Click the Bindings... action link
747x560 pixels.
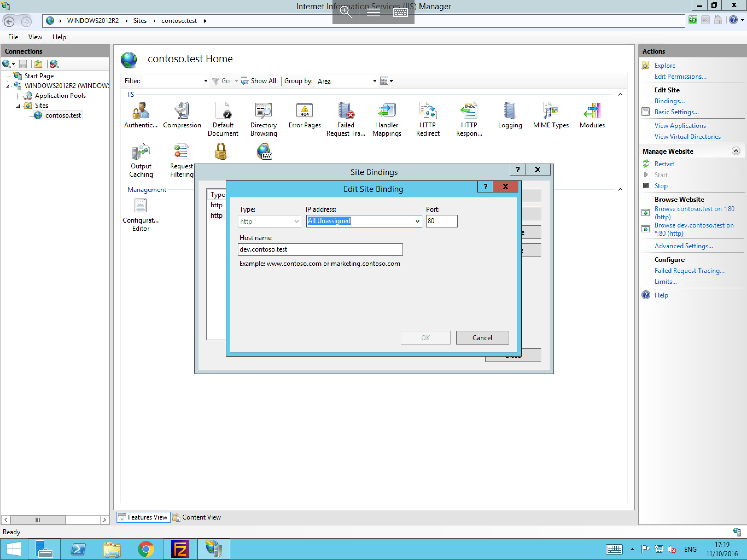click(669, 101)
